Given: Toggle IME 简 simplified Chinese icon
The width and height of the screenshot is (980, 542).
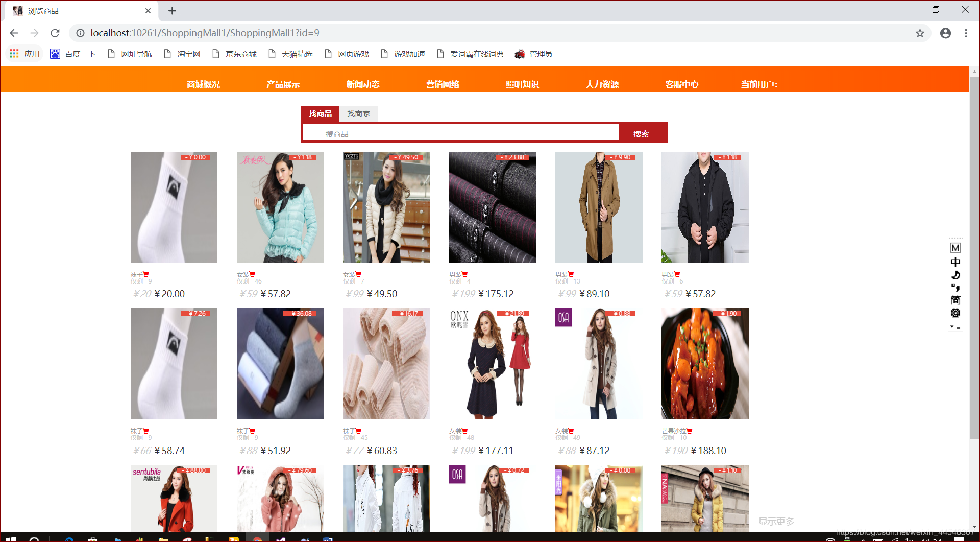Looking at the screenshot, I should point(955,300).
